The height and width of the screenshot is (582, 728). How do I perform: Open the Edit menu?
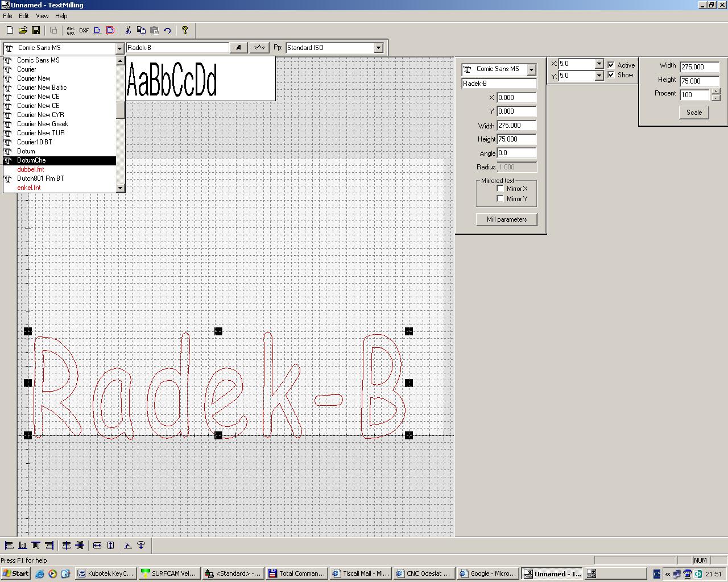(24, 16)
